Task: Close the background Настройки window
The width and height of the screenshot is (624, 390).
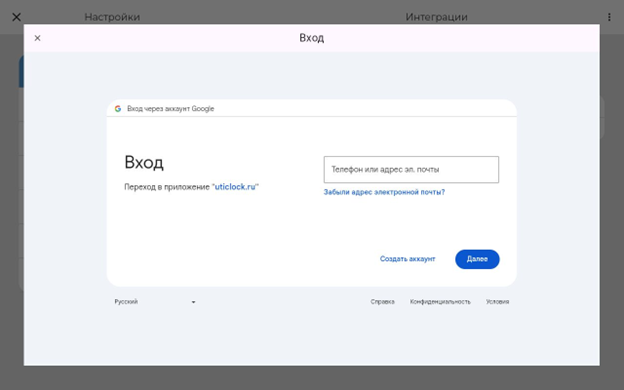Action: 16,17
